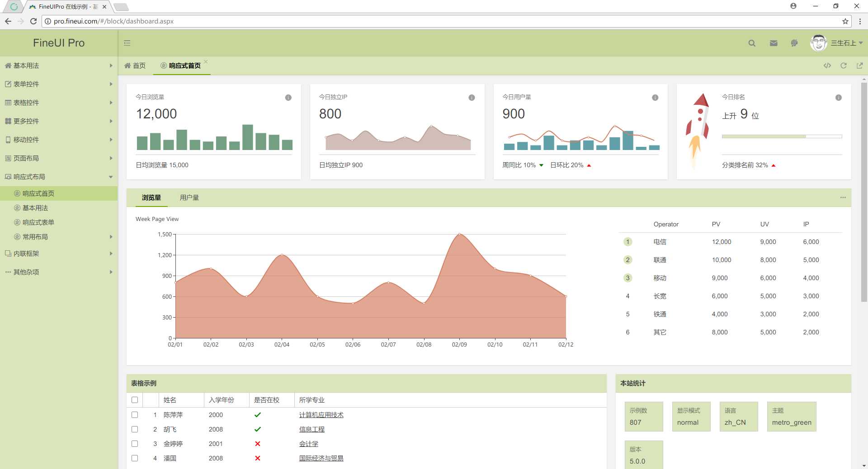
Task: Open the browser menu three dots
Action: 860,21
